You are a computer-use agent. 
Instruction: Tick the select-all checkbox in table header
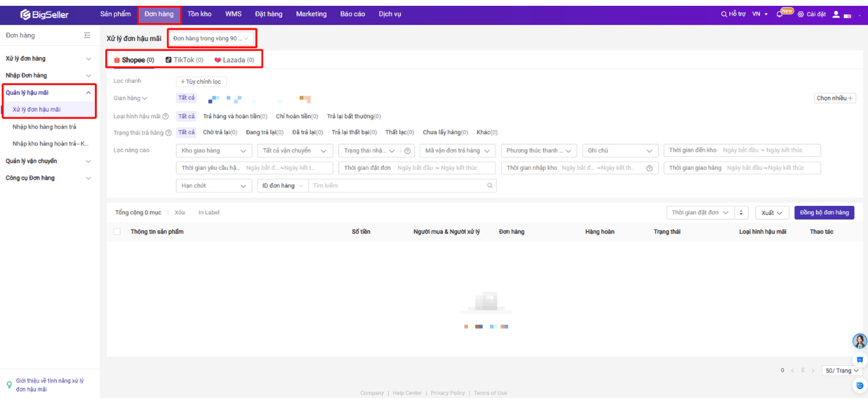pyautogui.click(x=117, y=232)
